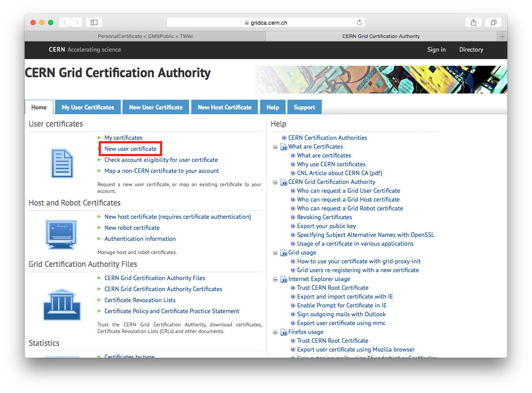Viewport: 532px width, 393px height.
Task: Show all tabs overview
Action: pyautogui.click(x=494, y=22)
